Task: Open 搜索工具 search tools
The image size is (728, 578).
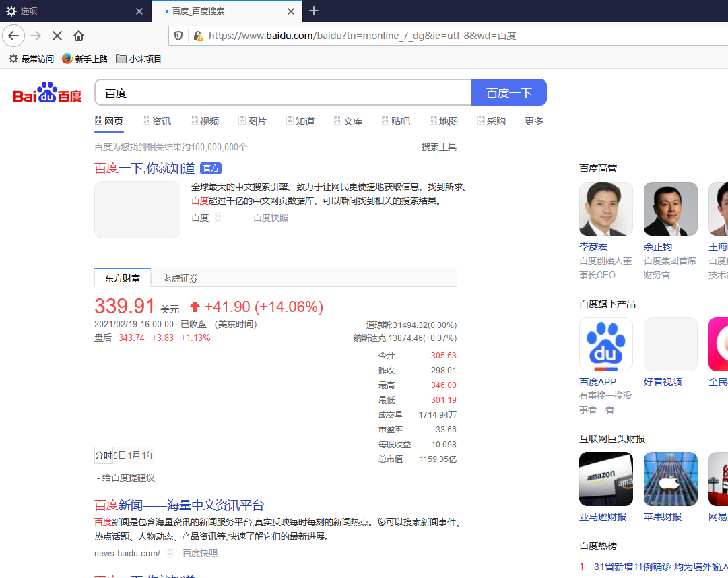Action: (x=438, y=147)
